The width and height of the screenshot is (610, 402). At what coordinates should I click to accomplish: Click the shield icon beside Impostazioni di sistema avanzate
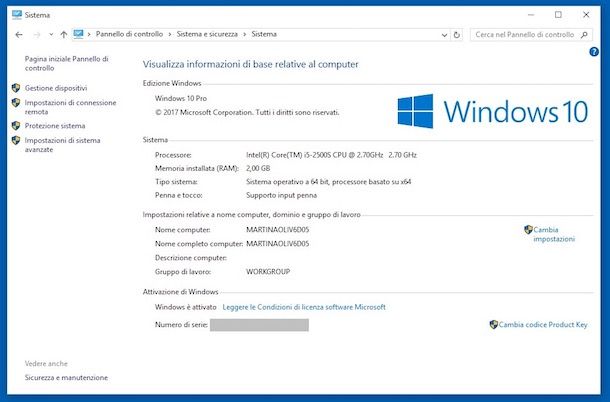[x=16, y=140]
